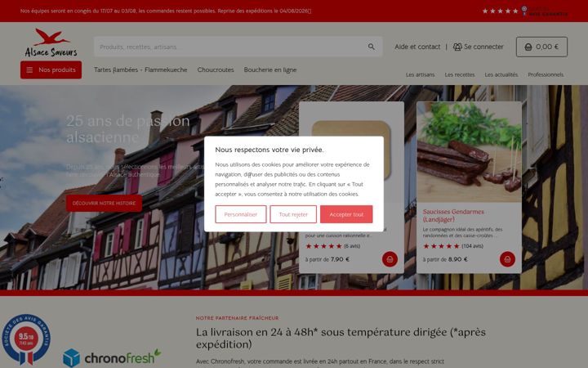Click the user icon beside Se connecter
The image size is (588, 368).
[x=457, y=47]
